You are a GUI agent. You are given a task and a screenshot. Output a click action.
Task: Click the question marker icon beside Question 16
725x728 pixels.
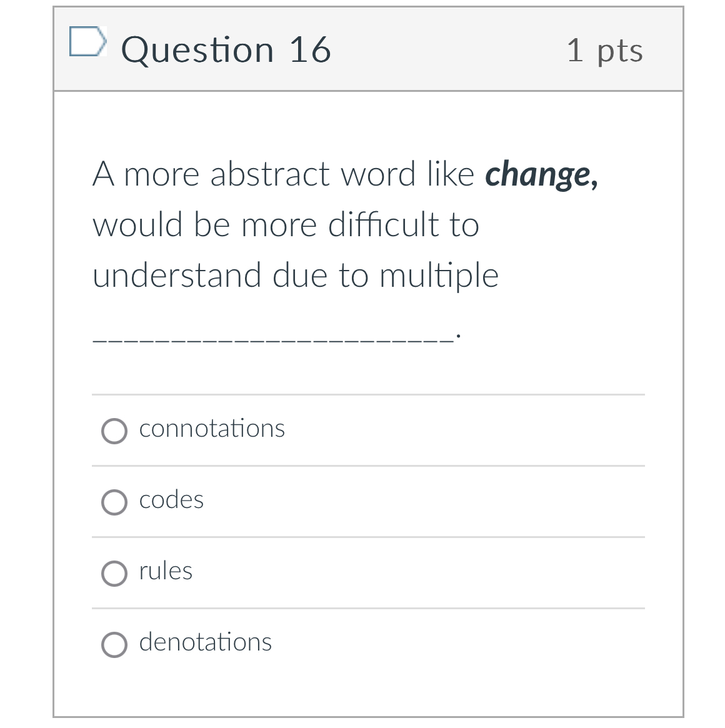coord(89,42)
